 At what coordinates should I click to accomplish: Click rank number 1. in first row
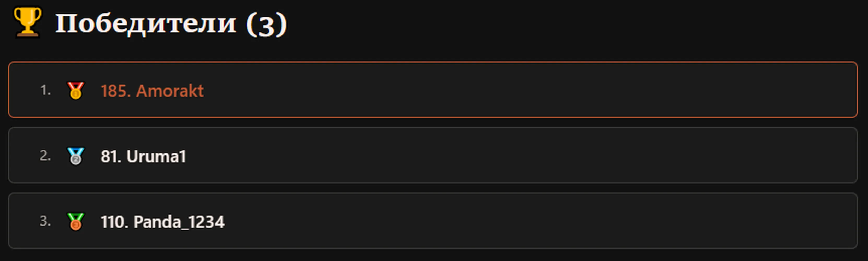click(45, 90)
